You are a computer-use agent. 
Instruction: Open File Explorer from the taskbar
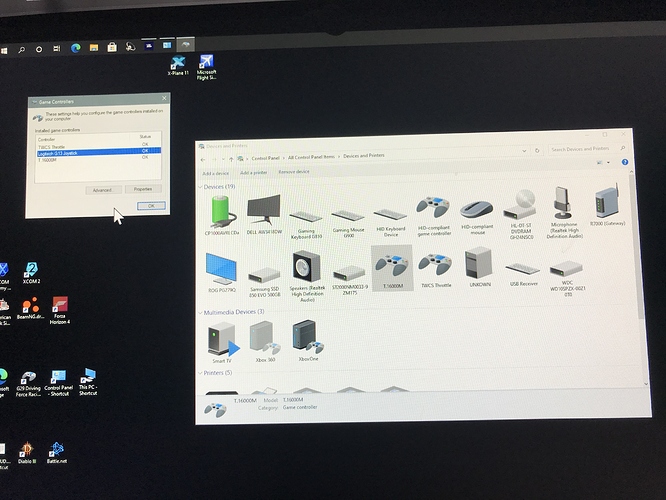[x=94, y=48]
